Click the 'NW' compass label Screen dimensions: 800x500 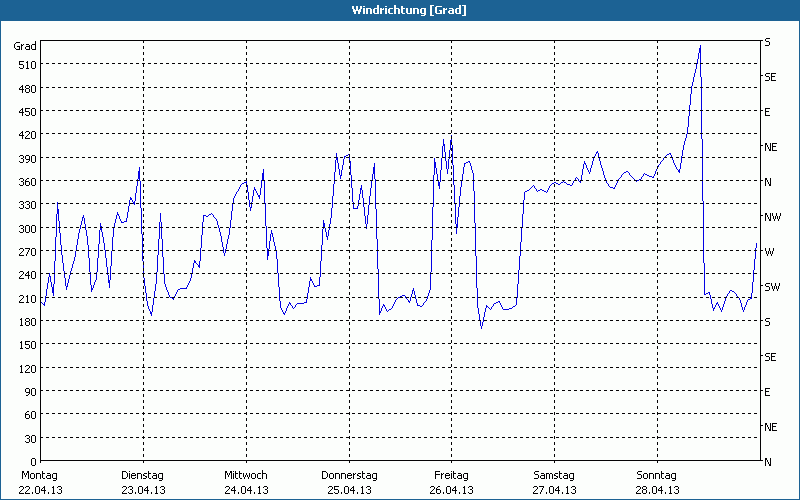pyautogui.click(x=772, y=217)
